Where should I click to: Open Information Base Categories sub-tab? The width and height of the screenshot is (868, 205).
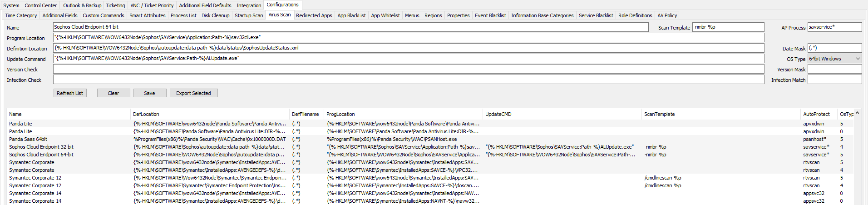[542, 15]
